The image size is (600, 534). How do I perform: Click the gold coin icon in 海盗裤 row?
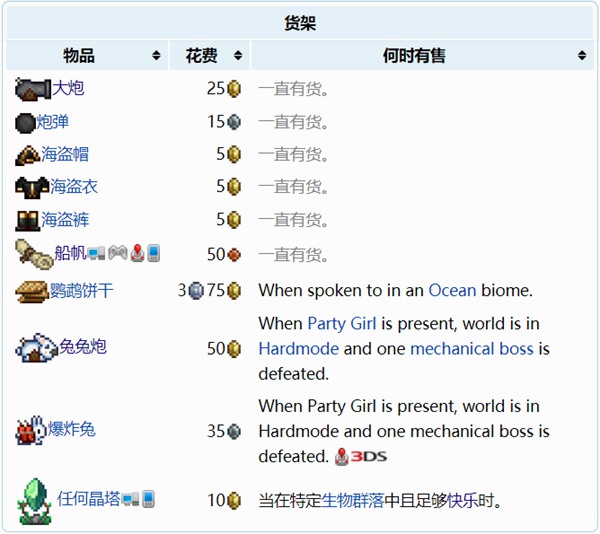tap(234, 220)
